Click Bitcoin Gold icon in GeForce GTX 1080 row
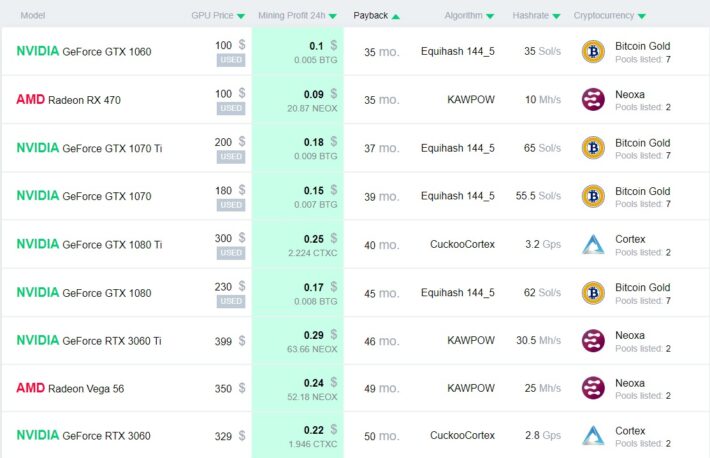This screenshot has height=458, width=710. (x=593, y=293)
